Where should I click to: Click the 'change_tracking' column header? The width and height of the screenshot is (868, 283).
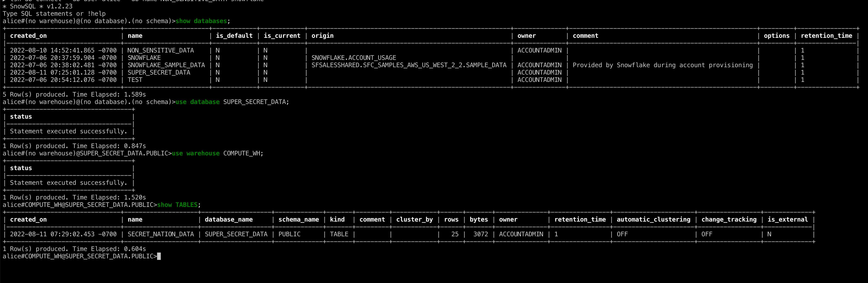click(x=729, y=220)
